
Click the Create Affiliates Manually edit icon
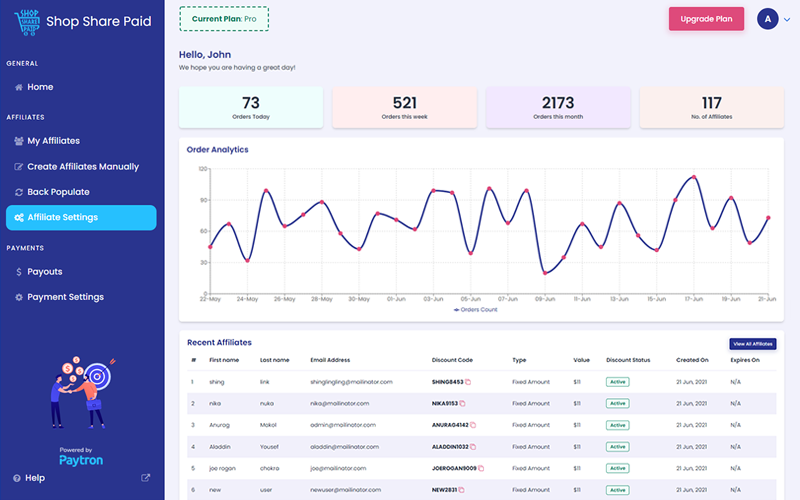pos(19,167)
